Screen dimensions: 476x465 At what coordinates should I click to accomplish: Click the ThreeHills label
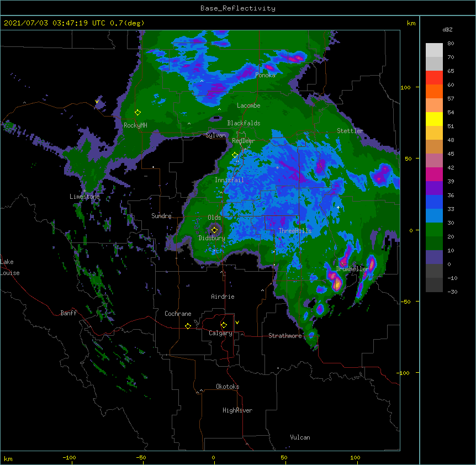tap(295, 231)
